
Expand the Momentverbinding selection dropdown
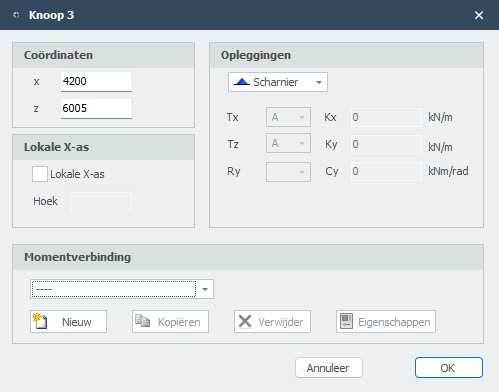tap(122, 289)
